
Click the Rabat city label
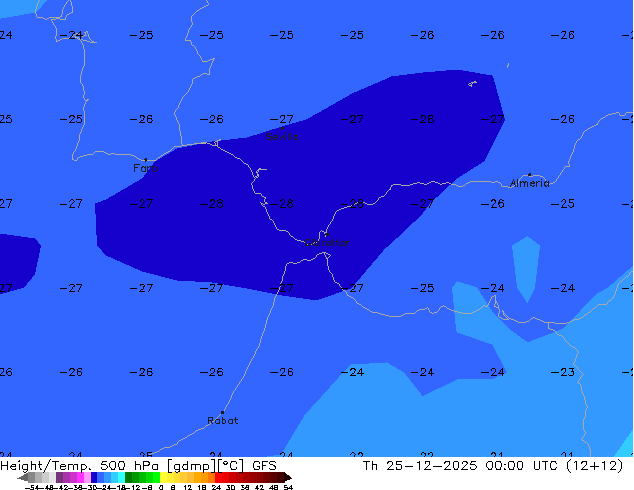[x=223, y=420]
